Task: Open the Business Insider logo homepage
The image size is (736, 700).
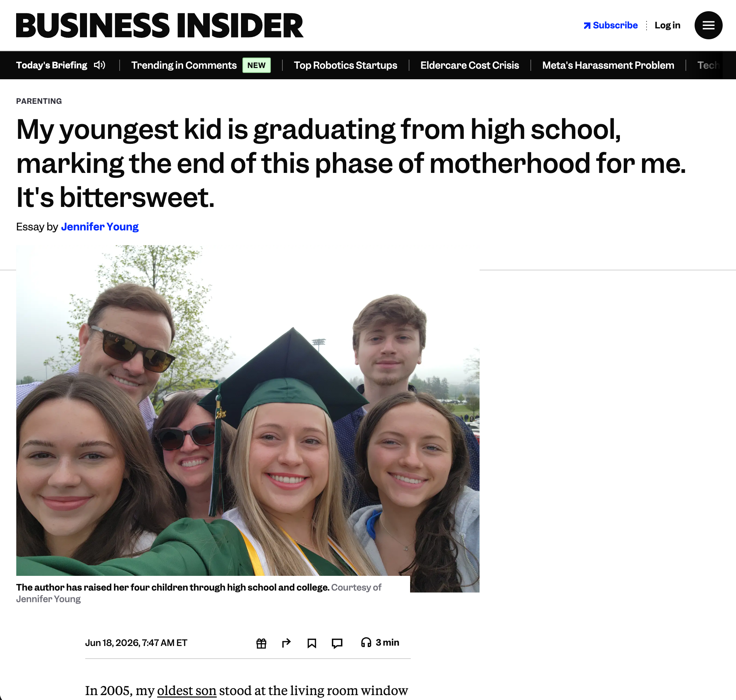Action: pos(159,25)
